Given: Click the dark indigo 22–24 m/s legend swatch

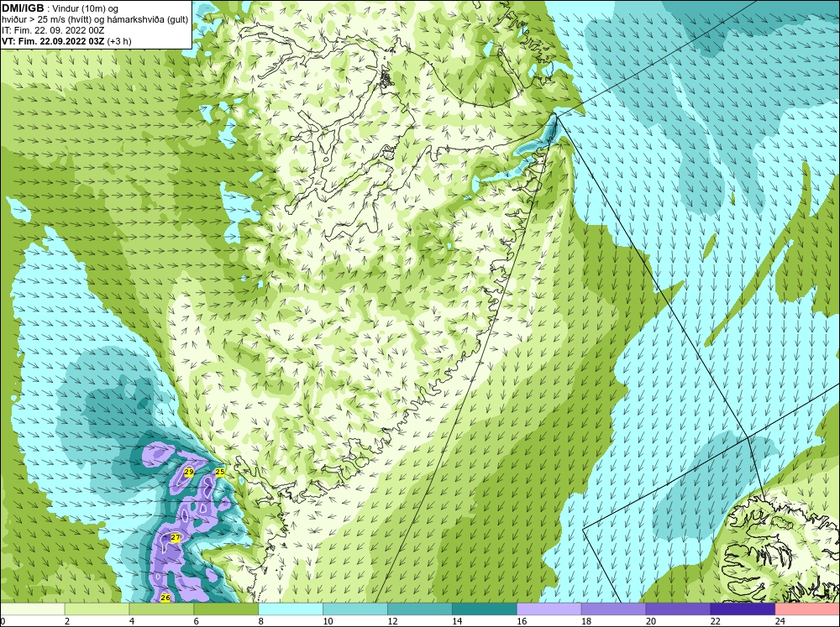Looking at the screenshot, I should 743,609.
